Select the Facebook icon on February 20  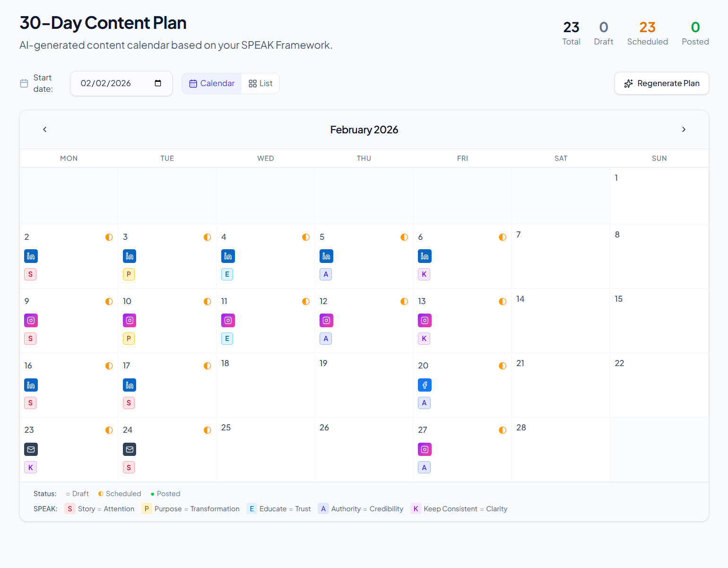pos(424,385)
